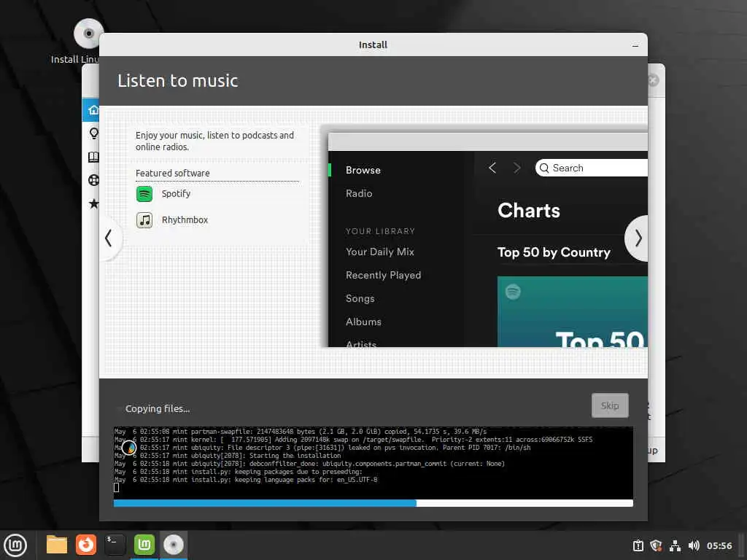Click Your Daily Mix in the Spotify screenshot
The width and height of the screenshot is (747, 560).
coord(379,252)
